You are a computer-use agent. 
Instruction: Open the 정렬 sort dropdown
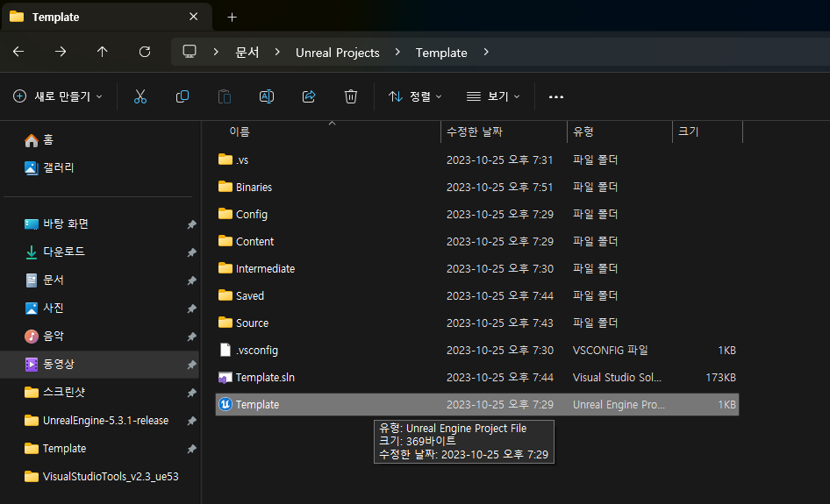tap(415, 96)
